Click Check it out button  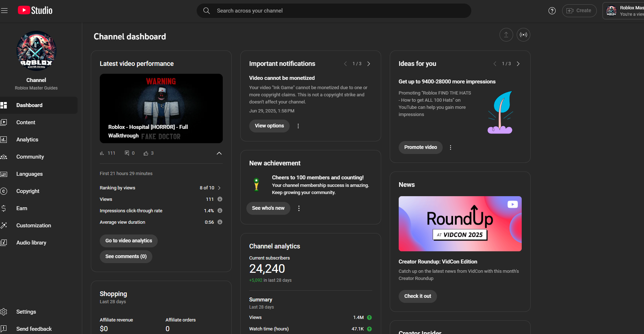418,296
